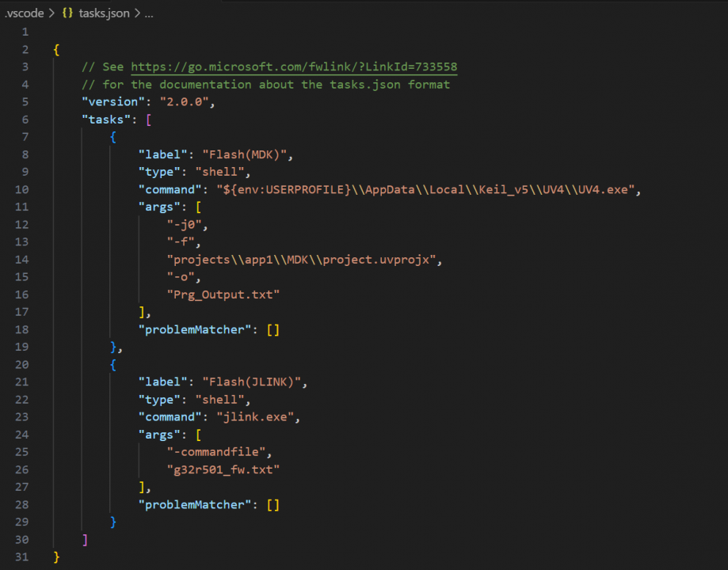Screen dimensions: 728x570
Task: Click line number 21 in gutter
Action: [21, 382]
